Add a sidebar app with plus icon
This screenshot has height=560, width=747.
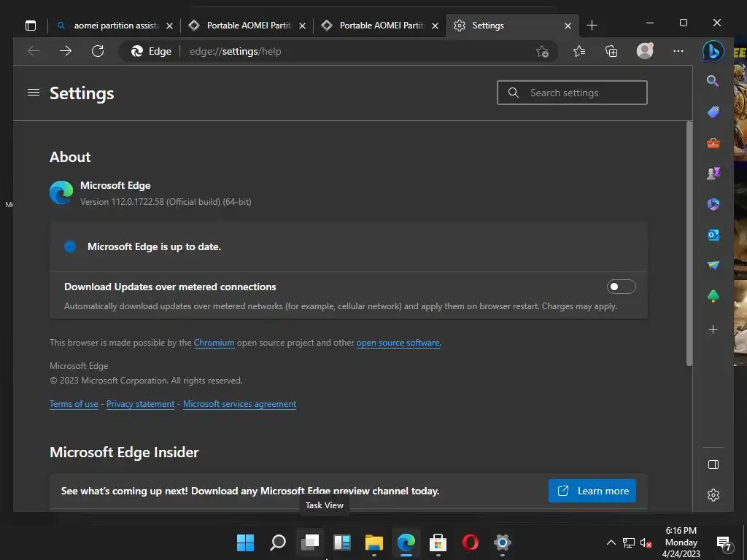click(713, 329)
